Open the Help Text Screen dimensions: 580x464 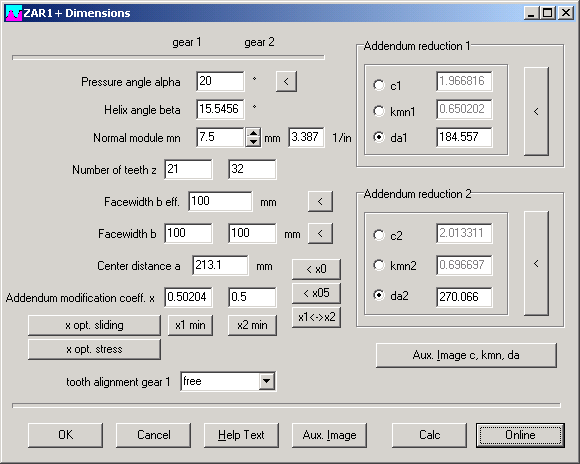[241, 435]
